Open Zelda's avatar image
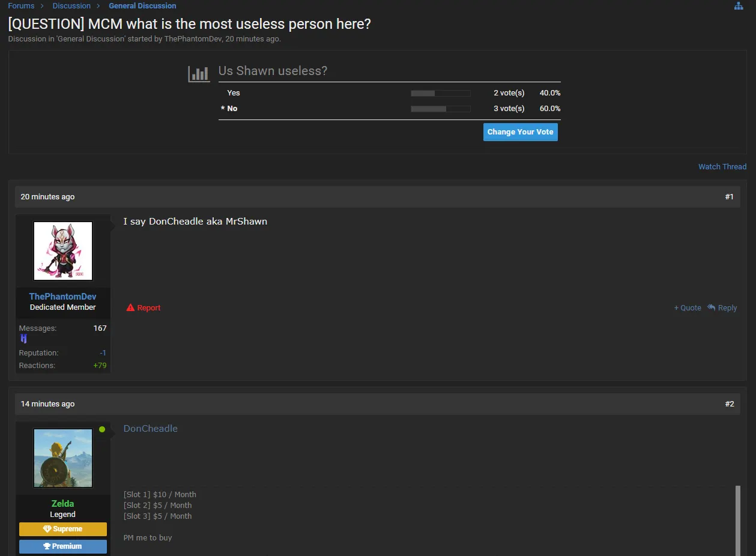The width and height of the screenshot is (756, 556). coord(63,458)
